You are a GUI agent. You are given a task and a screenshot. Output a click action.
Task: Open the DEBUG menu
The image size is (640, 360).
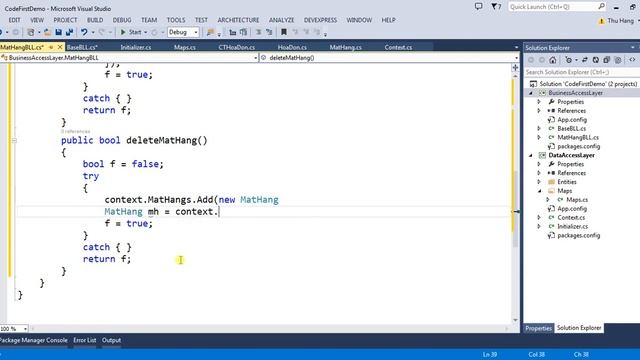click(122, 20)
